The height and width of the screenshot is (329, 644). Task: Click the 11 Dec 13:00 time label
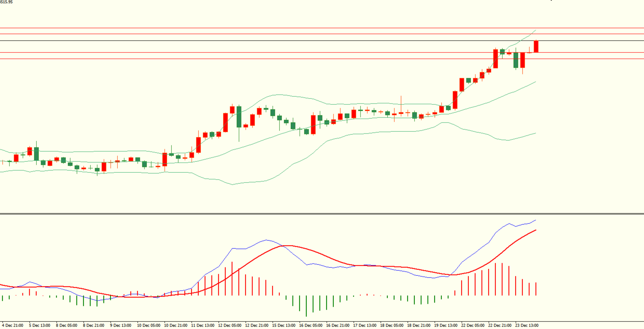coord(203,326)
